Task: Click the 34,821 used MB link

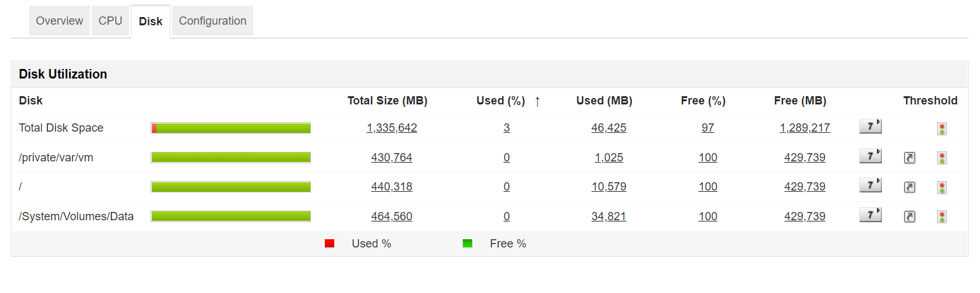Action: click(x=609, y=216)
